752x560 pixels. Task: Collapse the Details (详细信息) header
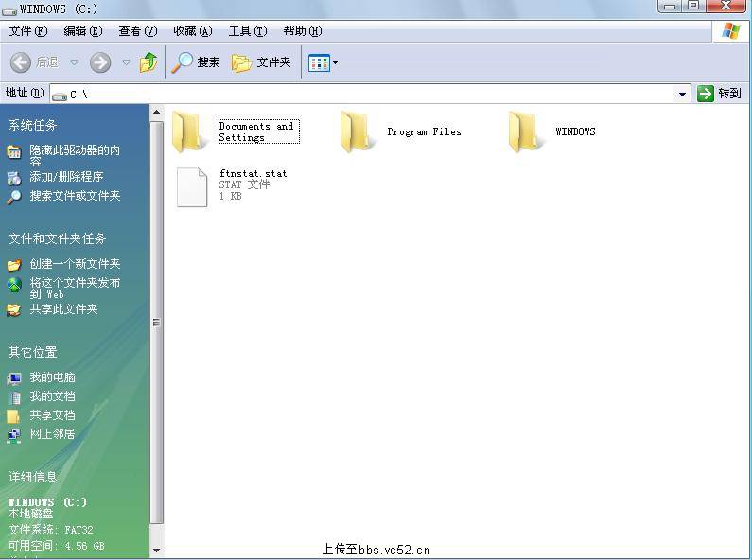[x=32, y=477]
